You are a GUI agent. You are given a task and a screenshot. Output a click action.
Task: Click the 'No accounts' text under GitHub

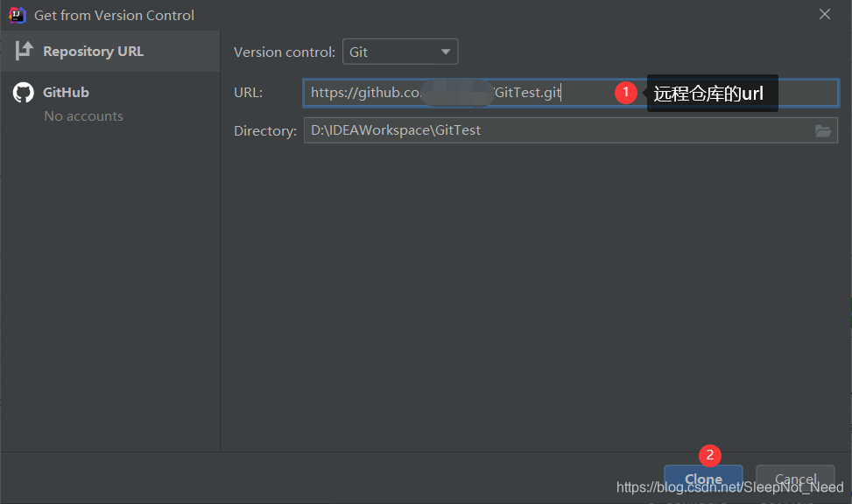click(x=84, y=116)
